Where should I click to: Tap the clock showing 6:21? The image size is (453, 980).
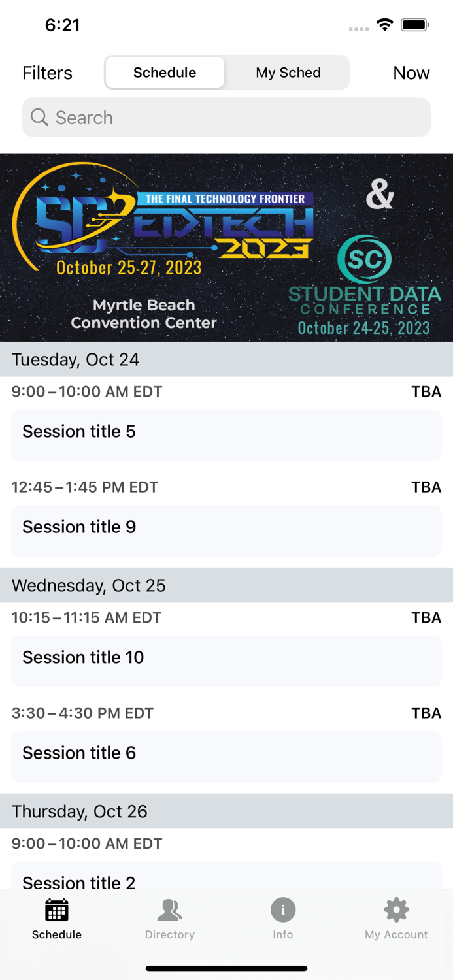63,25
